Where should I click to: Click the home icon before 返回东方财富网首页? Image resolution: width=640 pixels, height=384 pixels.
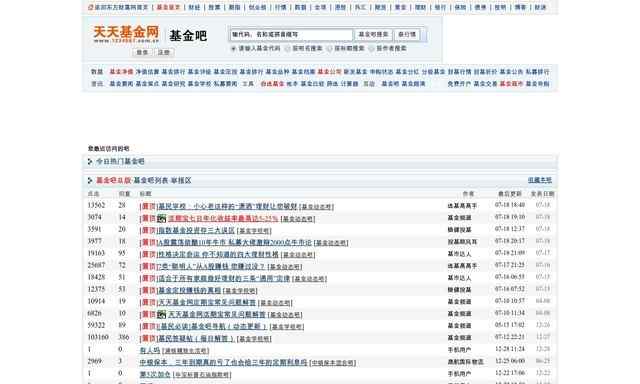[91, 7]
